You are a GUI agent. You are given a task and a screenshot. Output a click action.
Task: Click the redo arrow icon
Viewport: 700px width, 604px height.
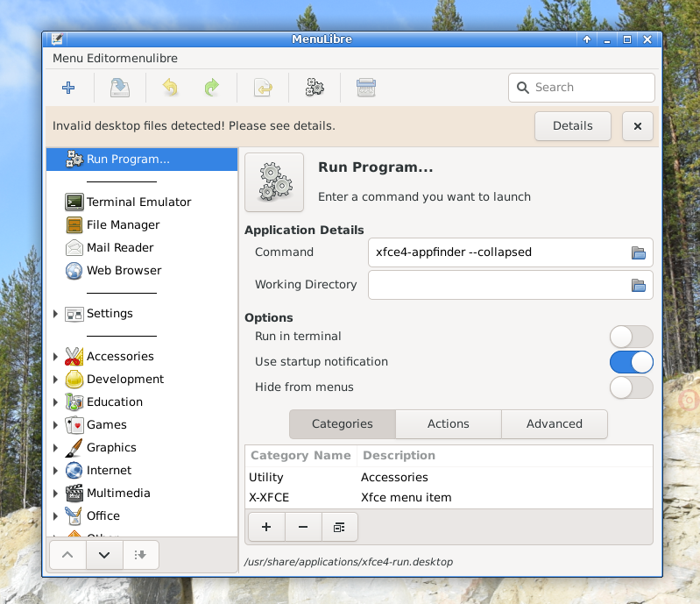212,88
